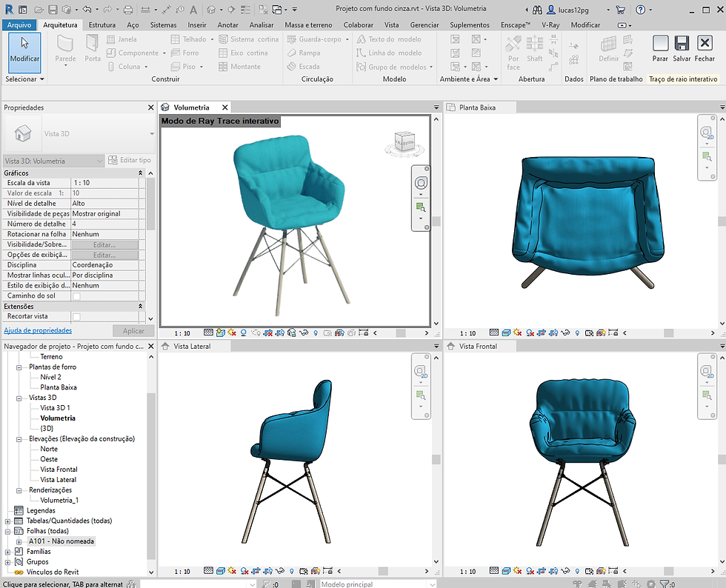Open Ambiente e Área panel dropdown
This screenshot has width=726, height=588.
pyautogui.click(x=468, y=79)
